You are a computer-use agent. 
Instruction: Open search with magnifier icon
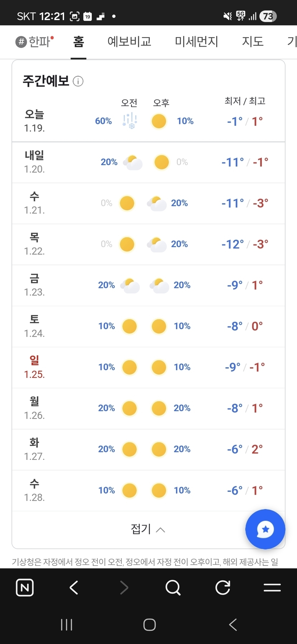(173, 587)
